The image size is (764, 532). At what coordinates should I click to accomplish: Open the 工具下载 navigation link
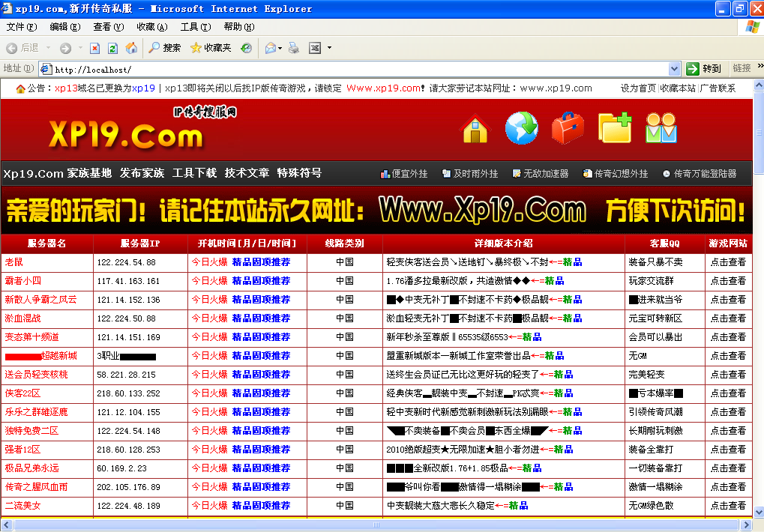pyautogui.click(x=194, y=173)
